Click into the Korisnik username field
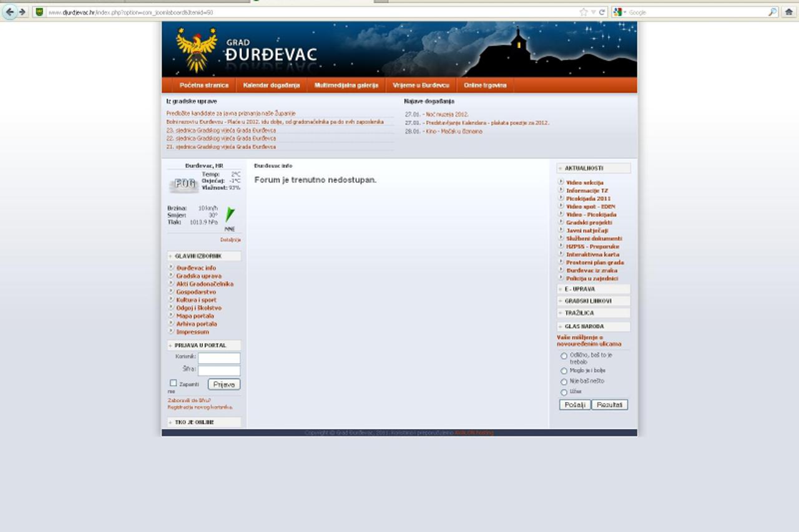The width and height of the screenshot is (799, 532). point(219,358)
